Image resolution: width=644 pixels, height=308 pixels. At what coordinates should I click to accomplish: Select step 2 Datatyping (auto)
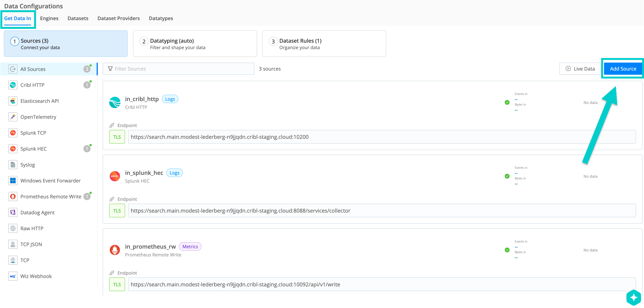click(195, 44)
